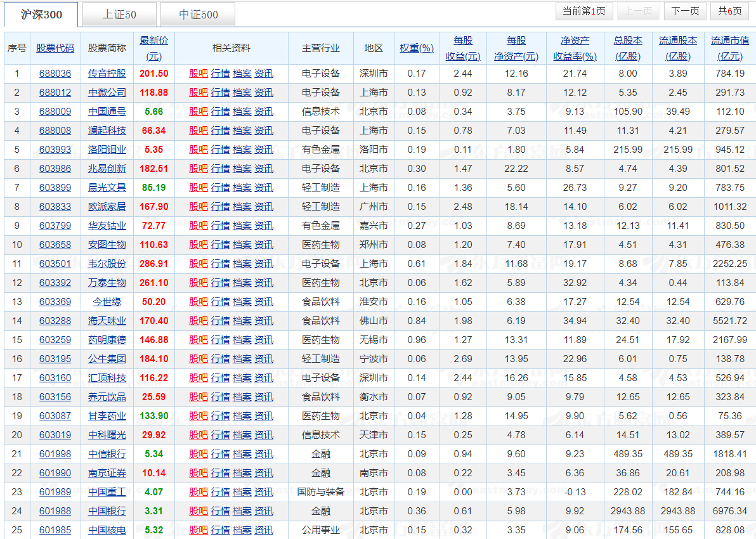
Task: Open 中国银行 stock name link
Action: pos(107,511)
